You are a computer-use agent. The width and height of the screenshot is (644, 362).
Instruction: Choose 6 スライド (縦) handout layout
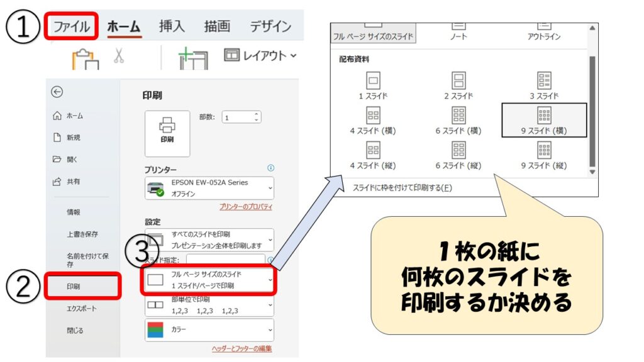pos(458,155)
